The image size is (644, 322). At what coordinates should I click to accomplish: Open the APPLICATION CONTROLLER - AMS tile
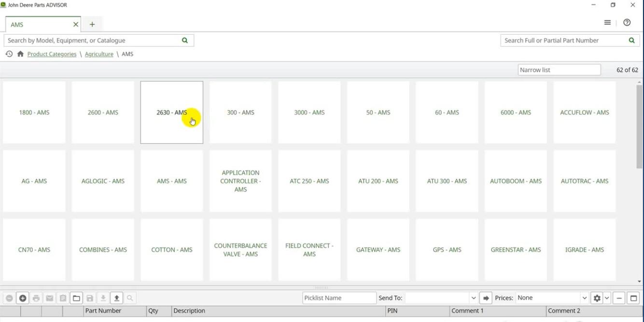click(x=240, y=181)
